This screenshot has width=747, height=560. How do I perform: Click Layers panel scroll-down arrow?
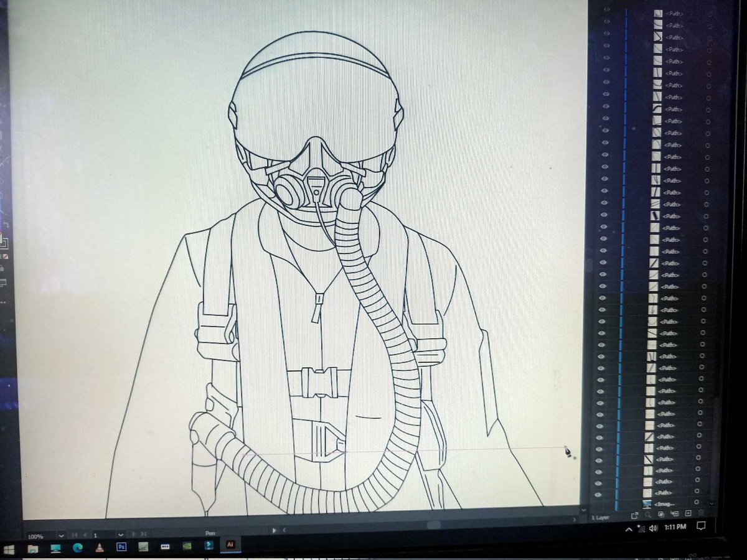712,504
